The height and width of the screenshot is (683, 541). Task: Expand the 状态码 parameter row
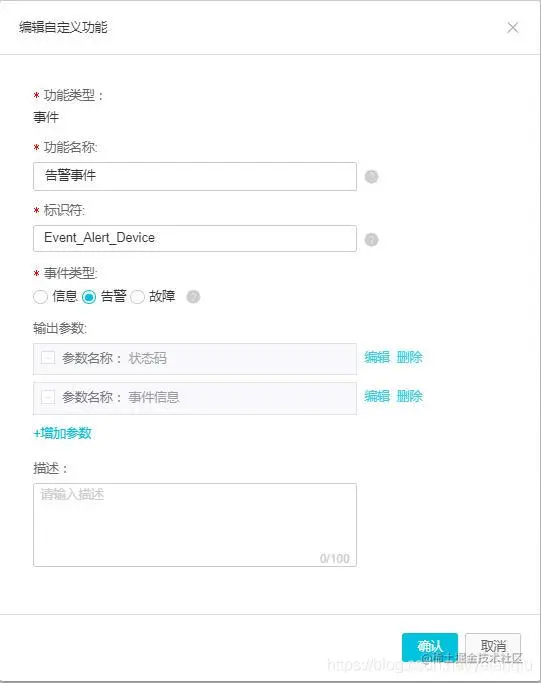pyautogui.click(x=47, y=358)
